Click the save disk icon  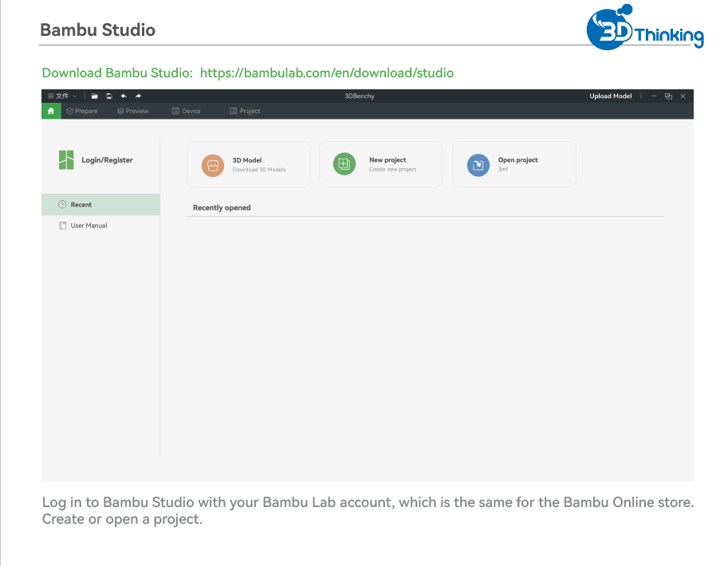point(109,96)
